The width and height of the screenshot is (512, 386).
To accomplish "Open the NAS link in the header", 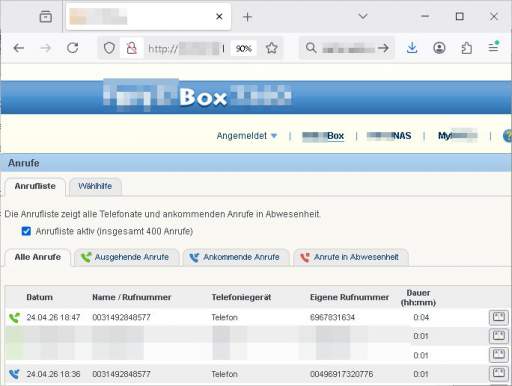I will (x=389, y=136).
